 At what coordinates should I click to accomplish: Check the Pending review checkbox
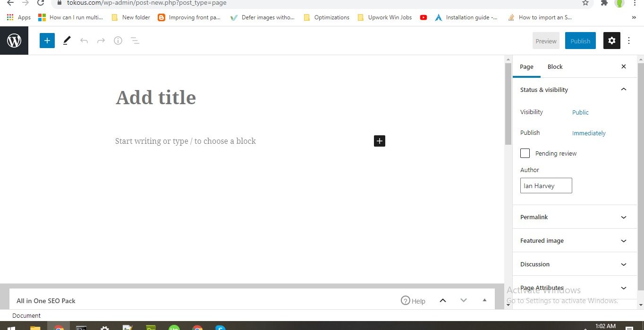click(x=525, y=153)
